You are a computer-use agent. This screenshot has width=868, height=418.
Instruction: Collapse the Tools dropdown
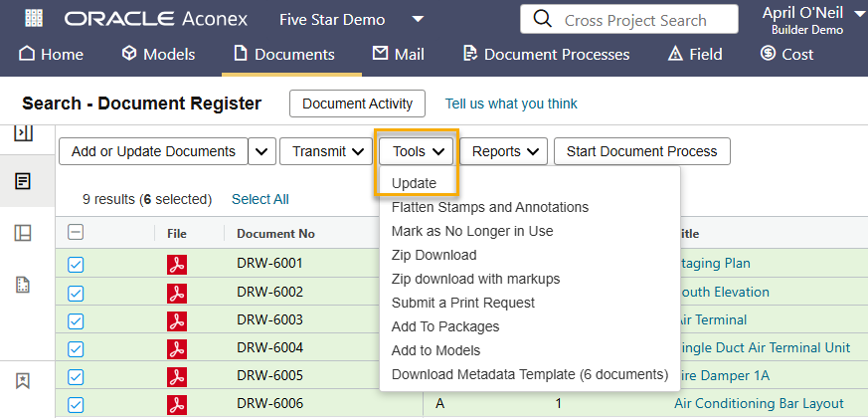tap(417, 151)
